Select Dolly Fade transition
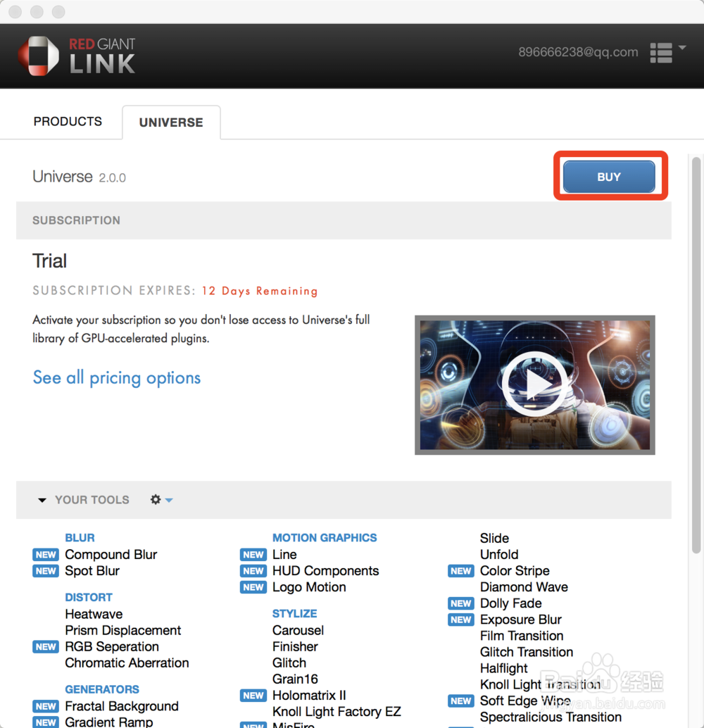The height and width of the screenshot is (728, 704). [x=511, y=603]
